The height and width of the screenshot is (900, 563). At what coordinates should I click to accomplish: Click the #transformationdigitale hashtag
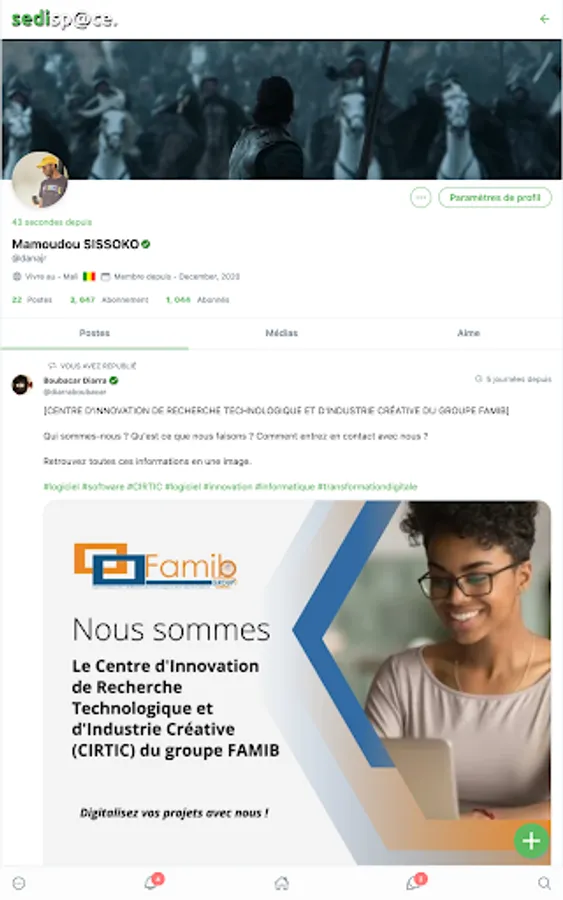pos(367,487)
